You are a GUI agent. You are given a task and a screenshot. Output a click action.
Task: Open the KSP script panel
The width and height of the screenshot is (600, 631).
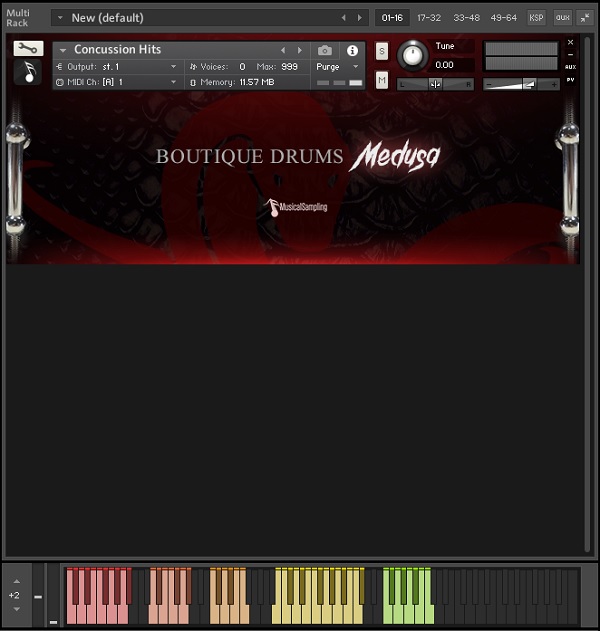coord(536,18)
